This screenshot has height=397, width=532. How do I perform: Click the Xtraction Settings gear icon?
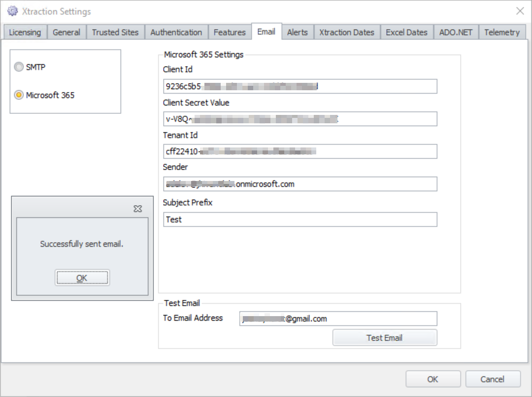click(x=11, y=11)
